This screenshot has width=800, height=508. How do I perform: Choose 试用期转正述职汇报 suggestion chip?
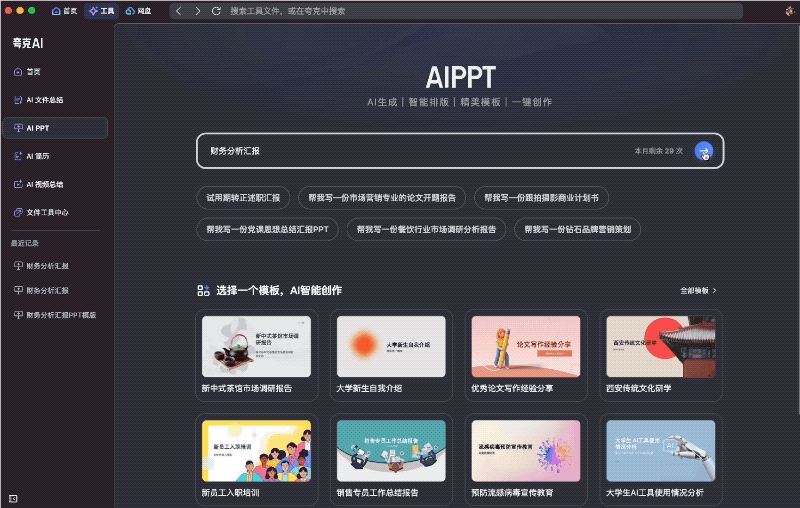pos(243,198)
